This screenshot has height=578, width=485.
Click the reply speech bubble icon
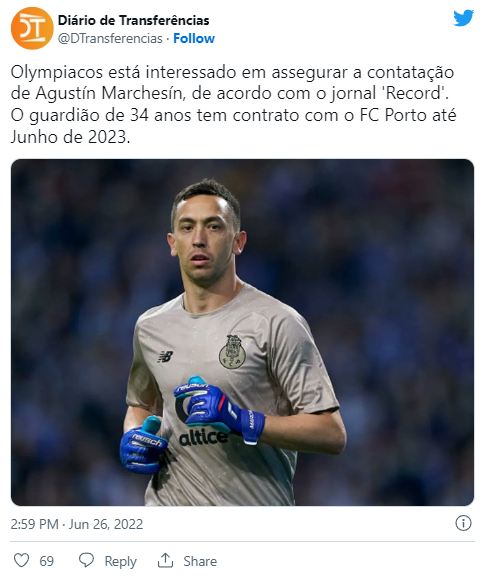pyautogui.click(x=87, y=561)
